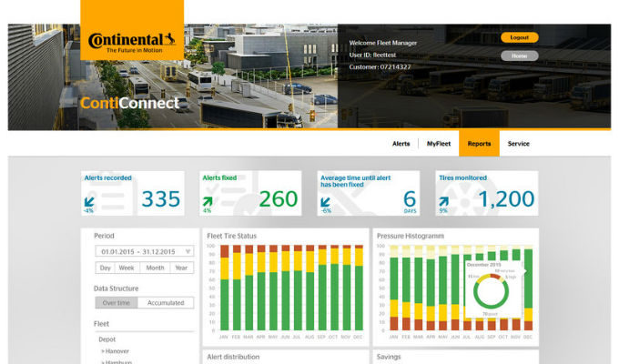This screenshot has width=619, height=364.
Task: Open the Period date range dropdown
Action: tap(145, 251)
